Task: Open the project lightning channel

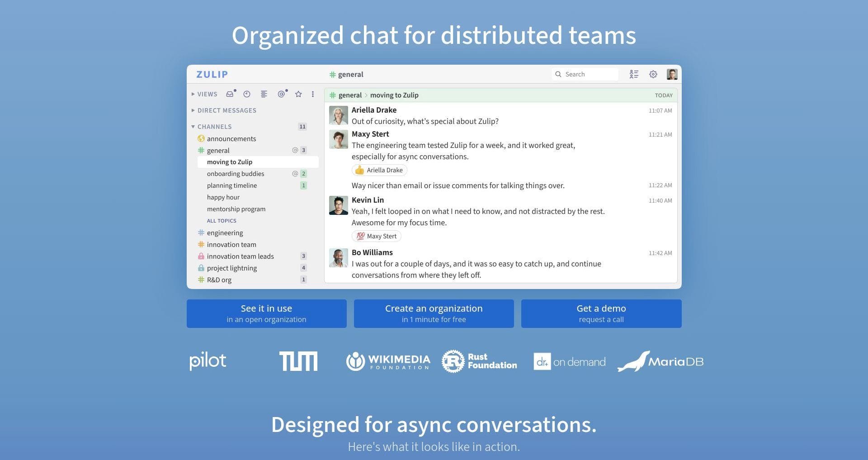Action: pyautogui.click(x=232, y=268)
